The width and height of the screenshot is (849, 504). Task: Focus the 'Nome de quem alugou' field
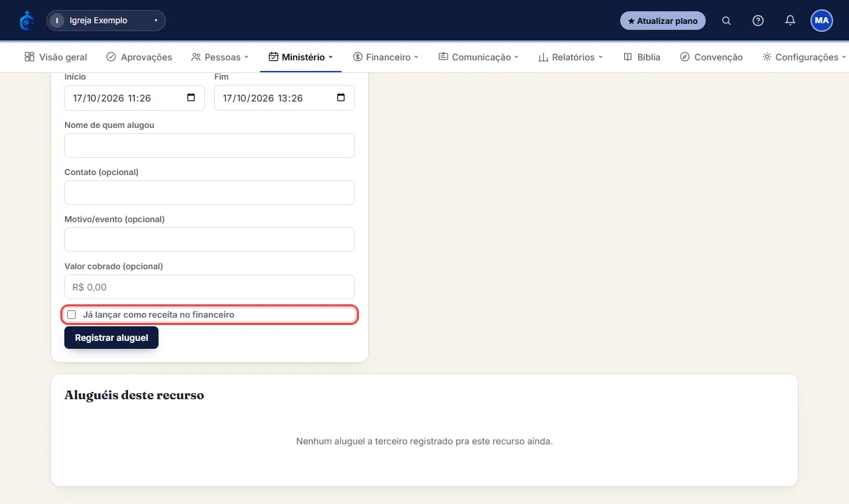[x=210, y=145]
